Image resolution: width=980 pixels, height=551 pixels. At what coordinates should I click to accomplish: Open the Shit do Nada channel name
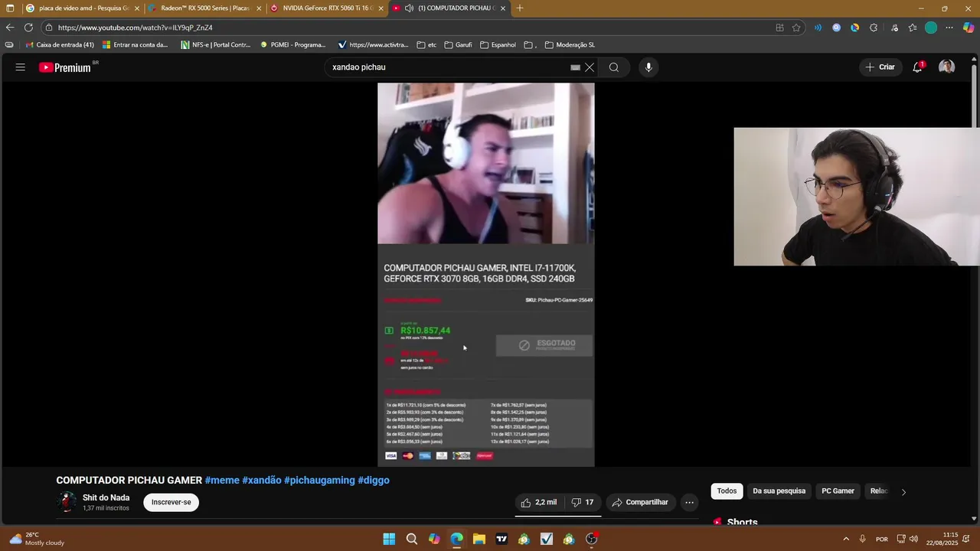(x=106, y=497)
